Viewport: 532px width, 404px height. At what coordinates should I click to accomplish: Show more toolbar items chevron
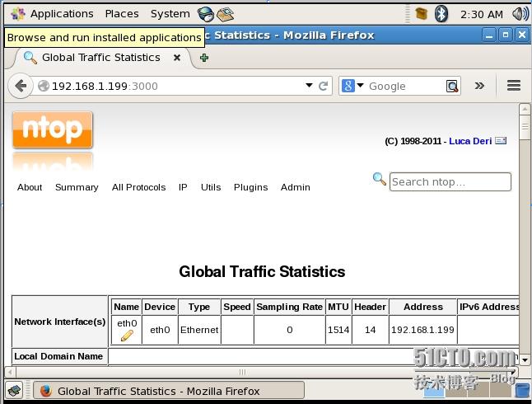coord(479,86)
